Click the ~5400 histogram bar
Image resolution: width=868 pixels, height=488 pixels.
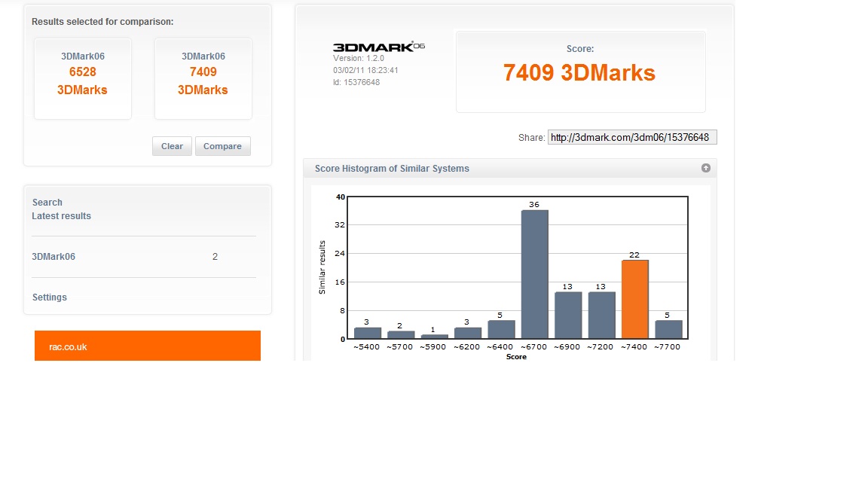(368, 333)
